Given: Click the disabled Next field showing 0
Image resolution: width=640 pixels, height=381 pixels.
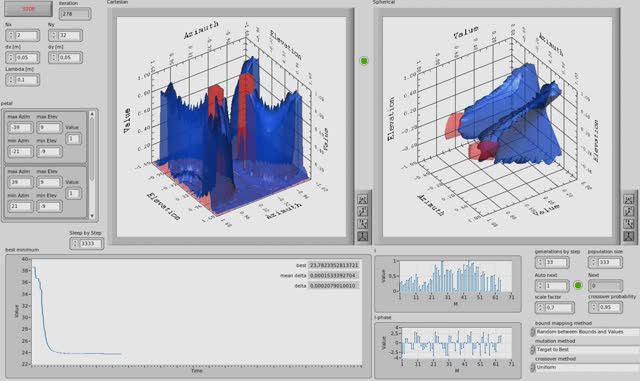Looking at the screenshot, I should tap(605, 286).
